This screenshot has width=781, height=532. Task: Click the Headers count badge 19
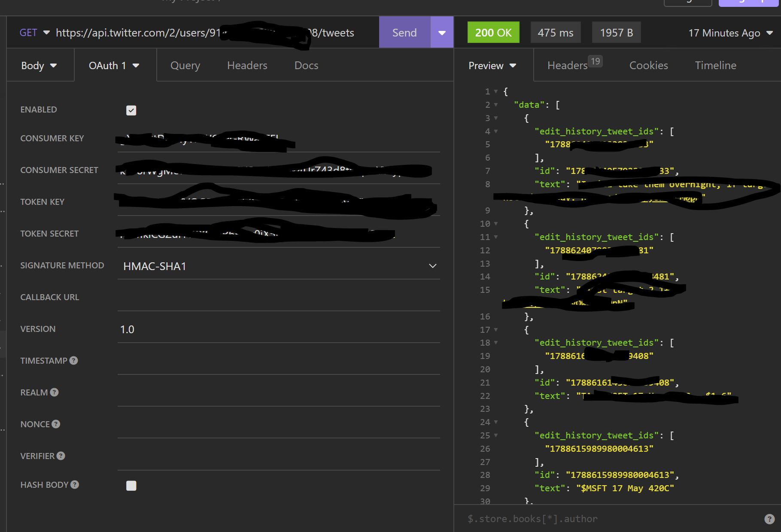595,61
